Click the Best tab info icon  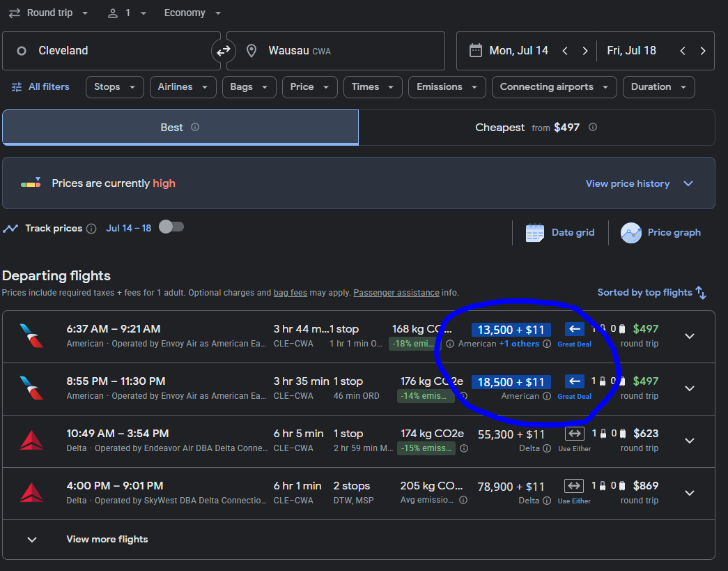click(x=195, y=128)
